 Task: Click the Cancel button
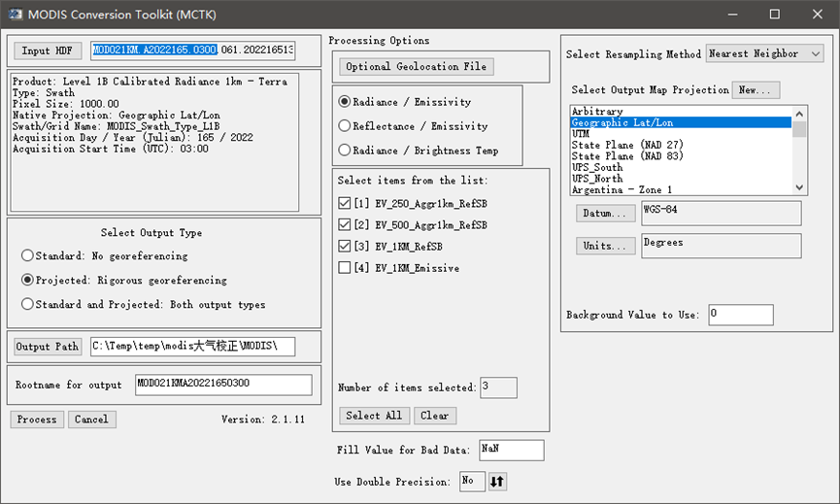91,420
